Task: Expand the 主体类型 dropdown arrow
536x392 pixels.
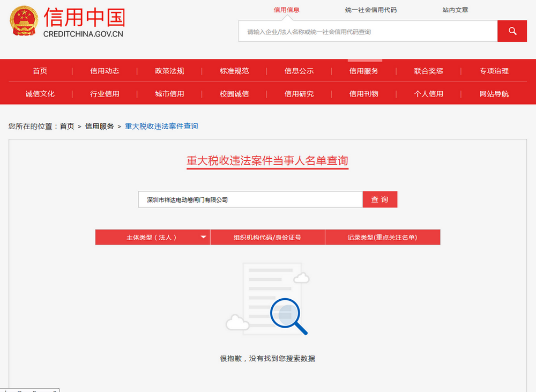Action: click(203, 237)
